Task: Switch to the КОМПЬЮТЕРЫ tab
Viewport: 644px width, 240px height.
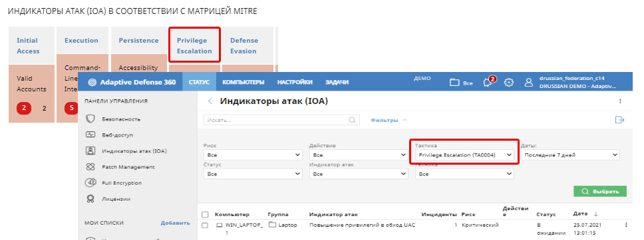Action: pos(243,82)
